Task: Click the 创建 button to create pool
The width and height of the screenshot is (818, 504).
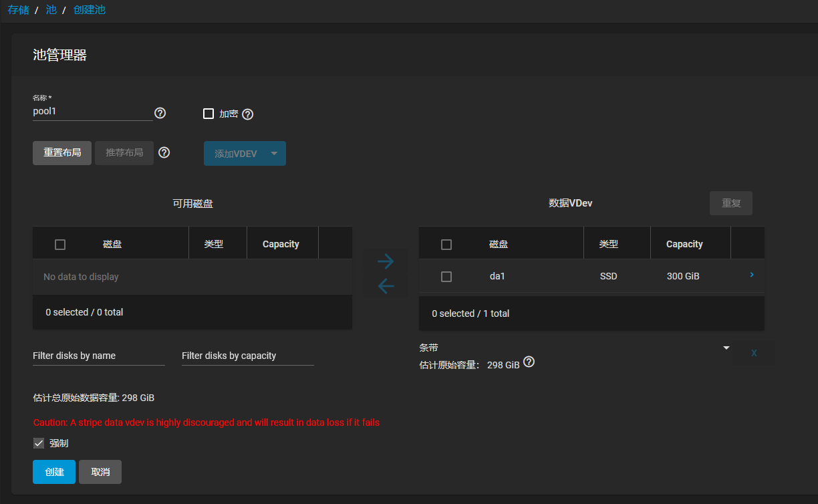Action: coord(54,472)
